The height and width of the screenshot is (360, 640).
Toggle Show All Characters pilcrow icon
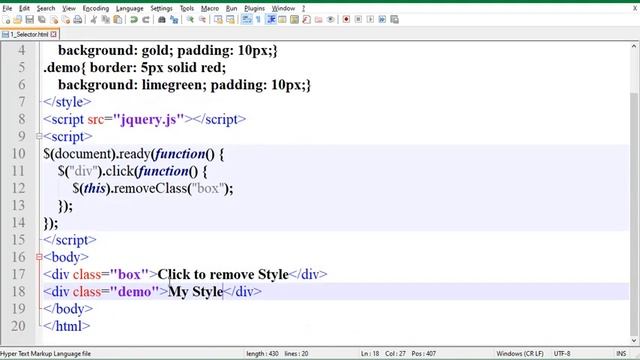tap(258, 20)
